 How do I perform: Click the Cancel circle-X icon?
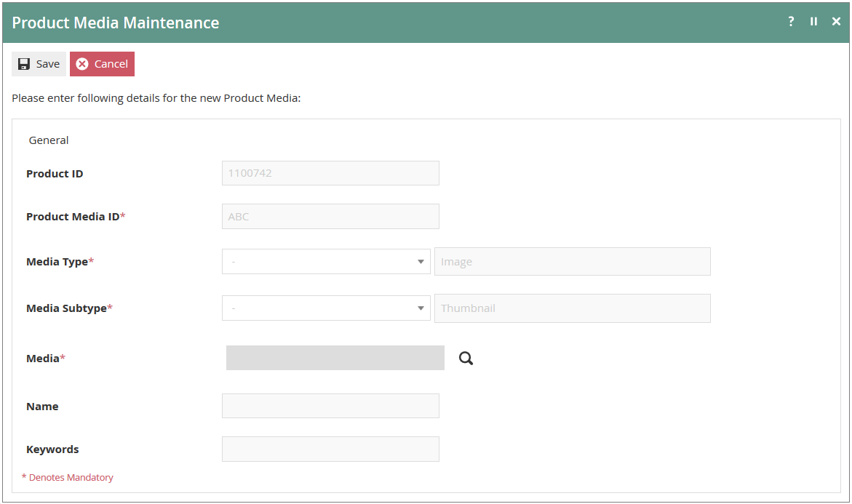(x=82, y=63)
